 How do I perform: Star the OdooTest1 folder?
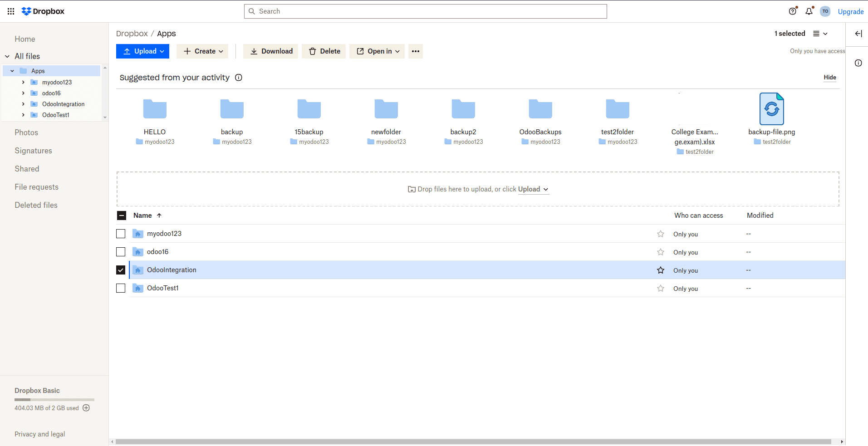click(x=661, y=288)
